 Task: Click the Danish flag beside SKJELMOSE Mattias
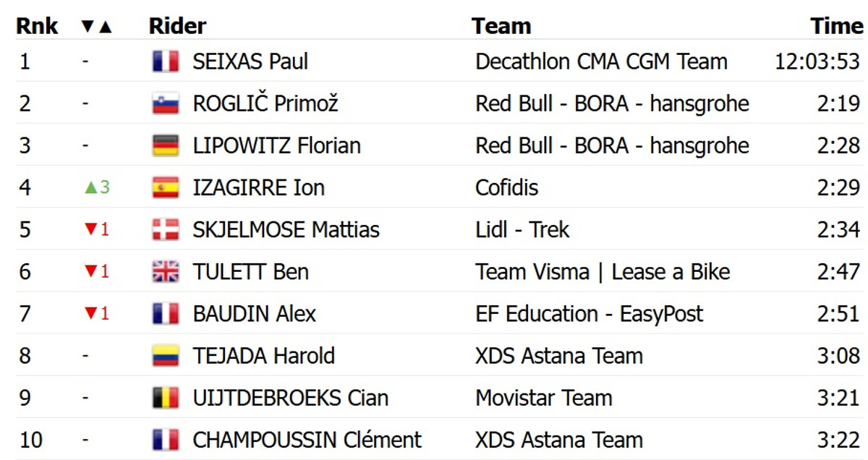166,230
